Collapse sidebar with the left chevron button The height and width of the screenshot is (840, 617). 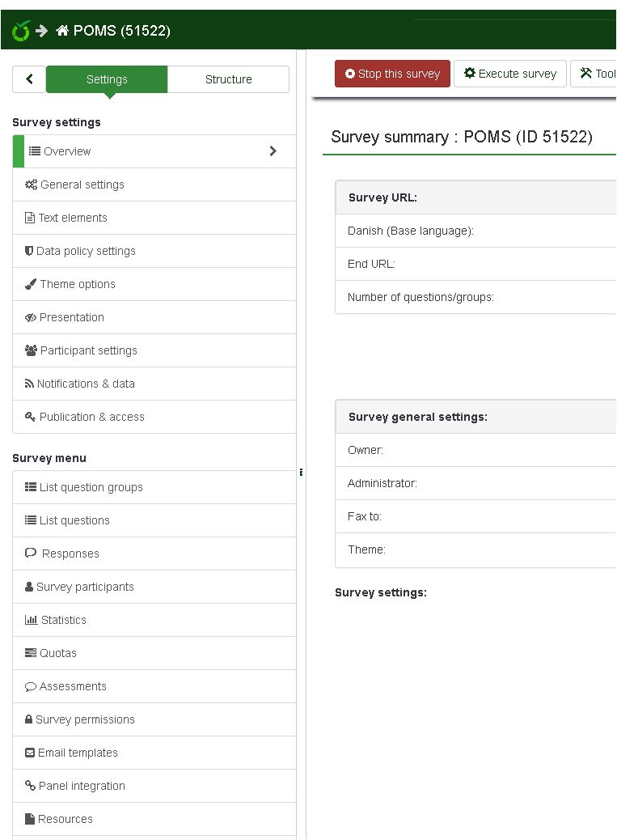click(29, 79)
